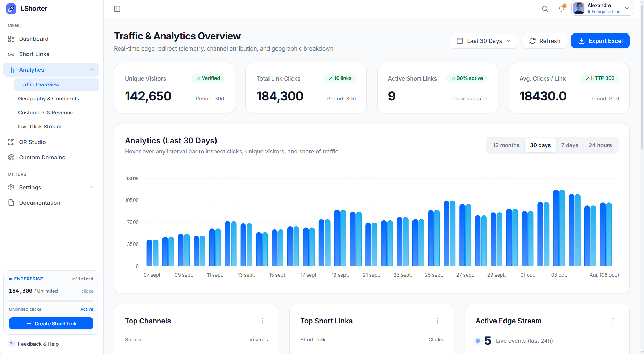Switch chart to 7 days

tap(570, 145)
